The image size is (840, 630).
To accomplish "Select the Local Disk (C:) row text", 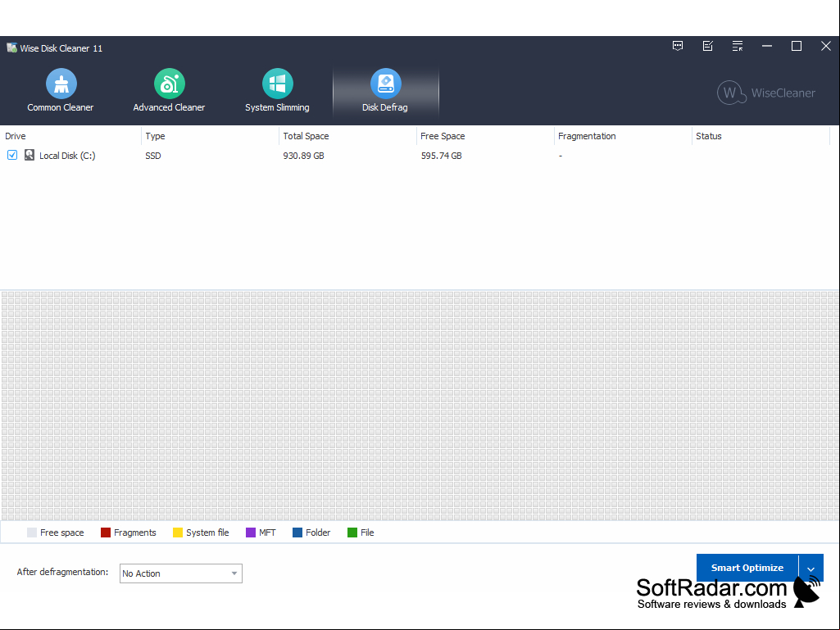I will [67, 156].
